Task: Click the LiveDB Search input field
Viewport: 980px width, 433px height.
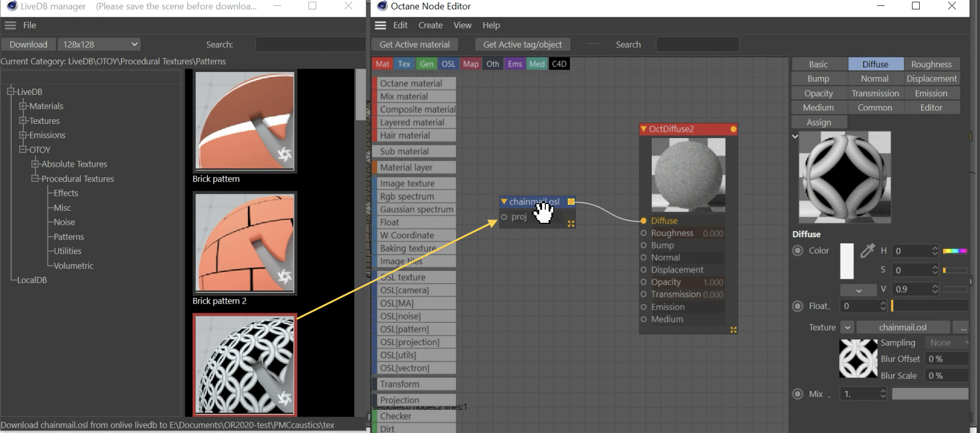Action: click(310, 44)
